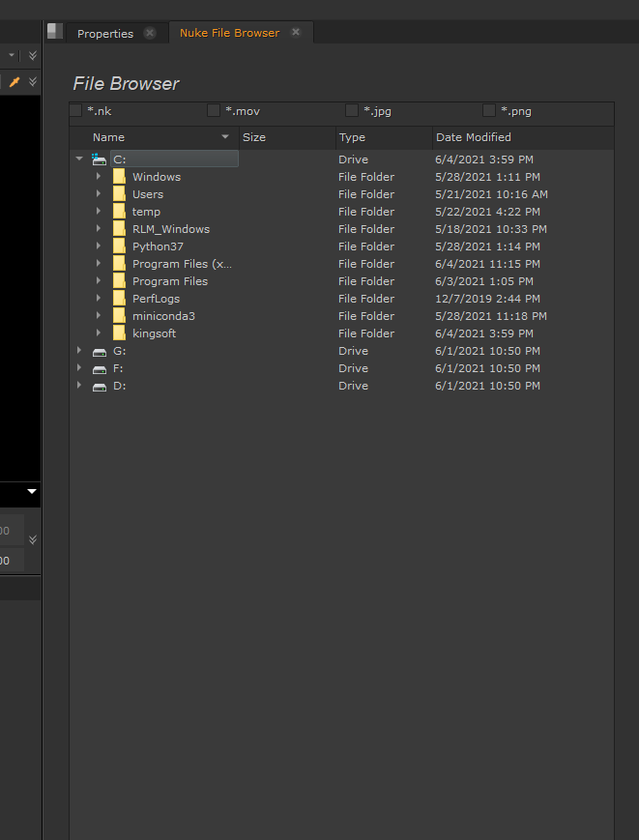Viewport: 639px width, 840px height.
Task: Select the kingsoft folder row
Action: tap(154, 333)
